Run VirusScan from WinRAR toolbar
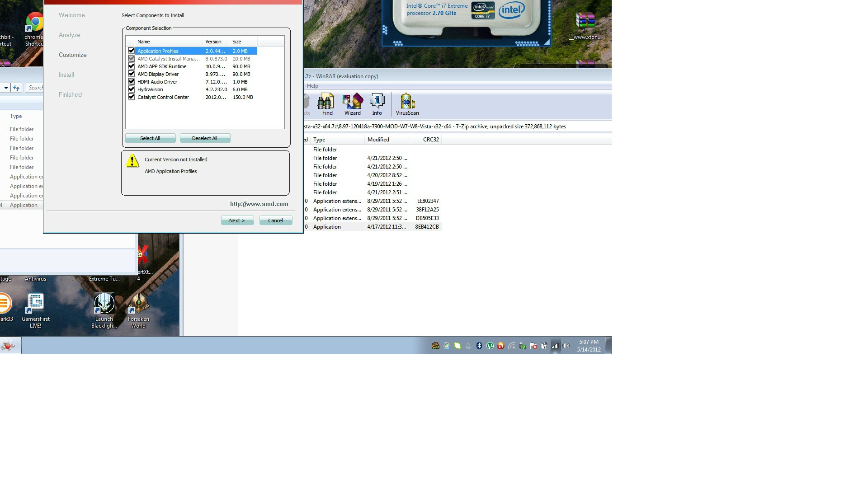868x488 pixels. coord(407,104)
